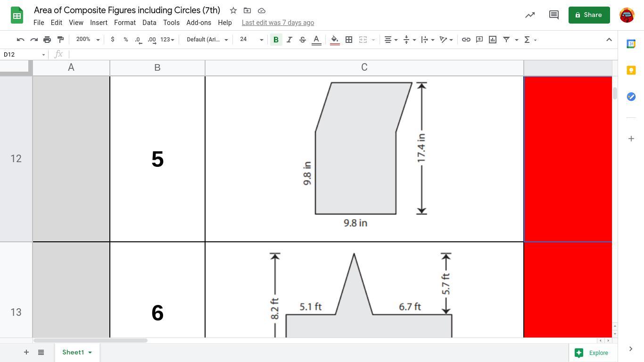The image size is (644, 362).
Task: Open the 'Last edit was 7 days ago' link
Action: coord(278,23)
